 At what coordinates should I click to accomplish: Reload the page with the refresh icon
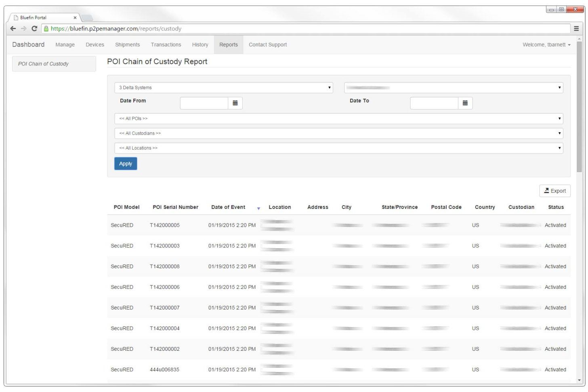point(34,29)
